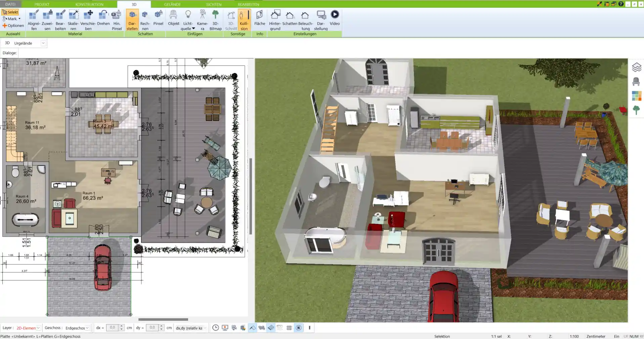
Task: Activate the Drehen material tool
Action: (103, 18)
